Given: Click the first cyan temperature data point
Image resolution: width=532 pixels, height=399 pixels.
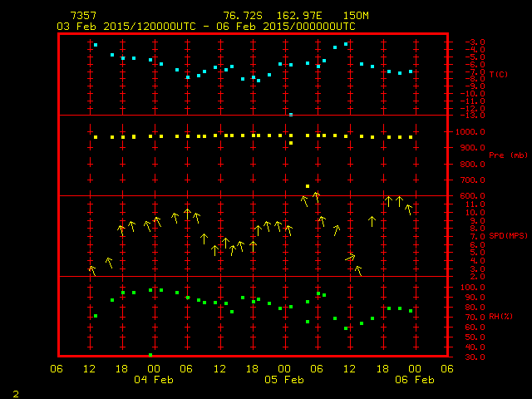Looking at the screenshot, I should pos(96,45).
